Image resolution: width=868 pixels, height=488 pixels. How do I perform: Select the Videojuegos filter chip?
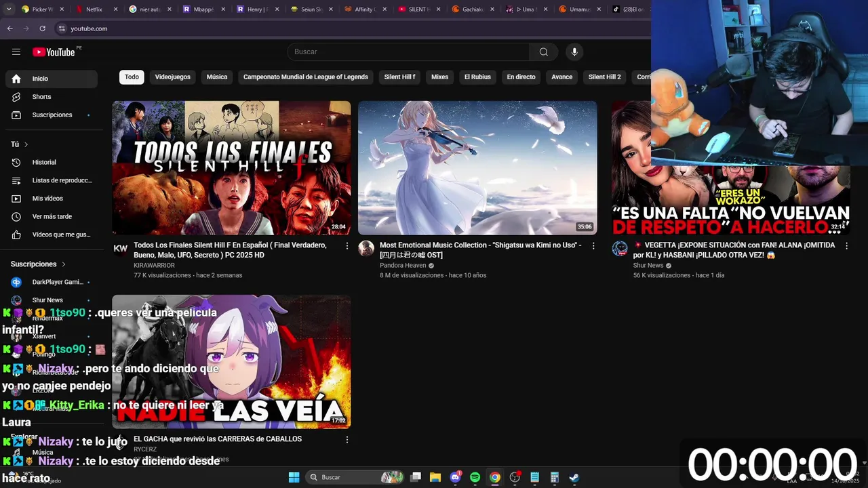[x=172, y=77]
